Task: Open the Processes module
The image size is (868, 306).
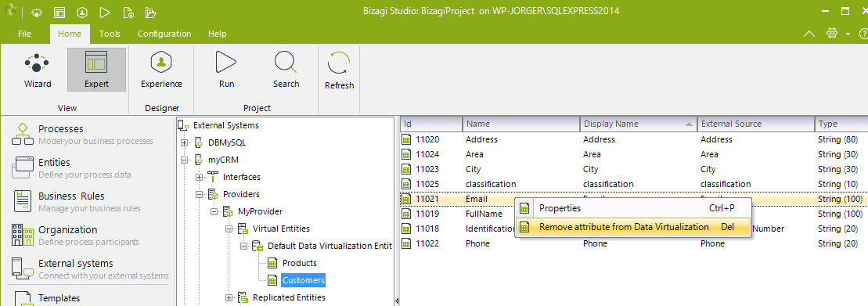Action: 88,135
